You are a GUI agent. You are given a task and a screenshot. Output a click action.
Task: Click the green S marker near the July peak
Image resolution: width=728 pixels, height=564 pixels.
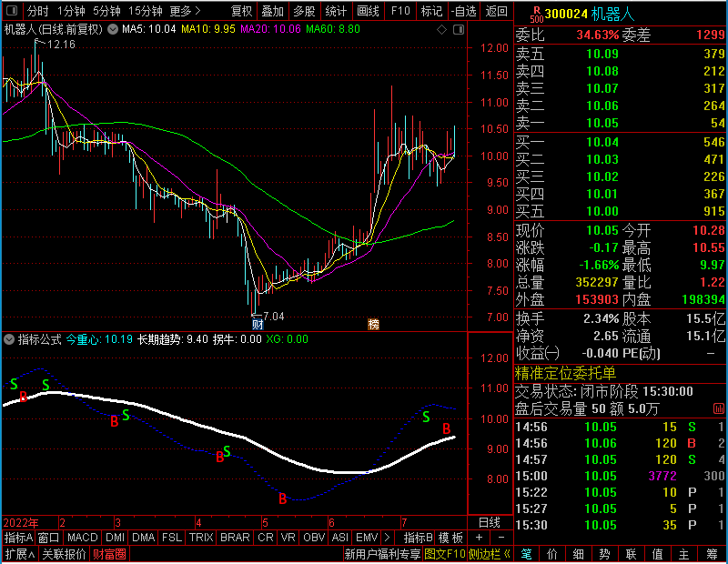[x=426, y=417]
